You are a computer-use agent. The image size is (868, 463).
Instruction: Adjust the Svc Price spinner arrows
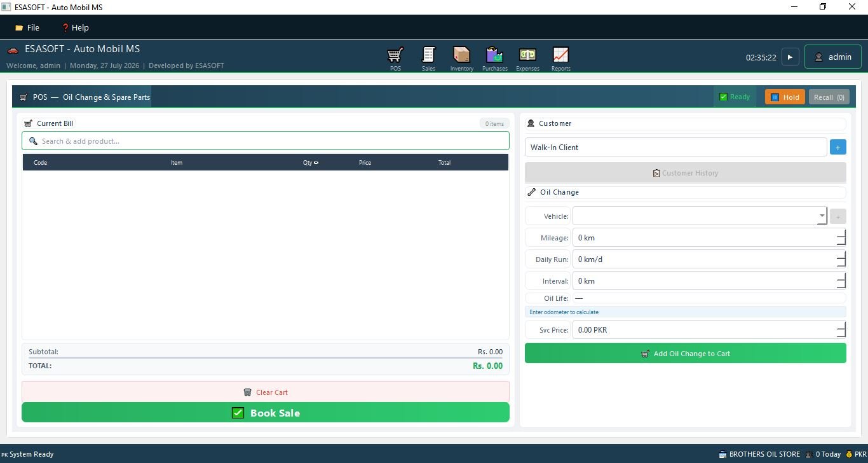841,329
